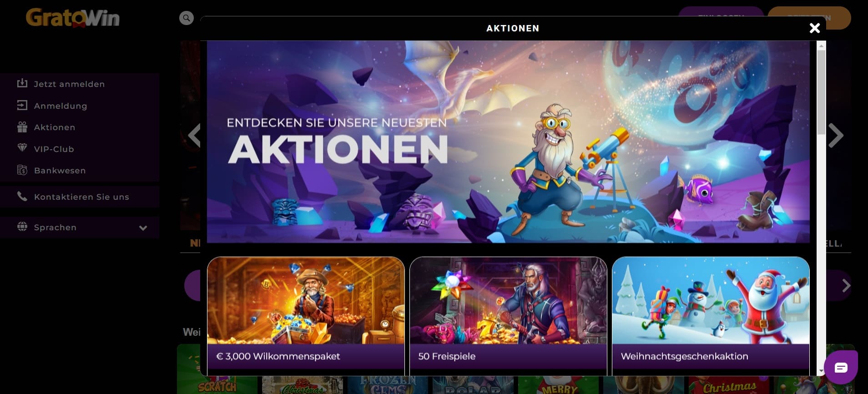Click the Jetzt anmelden sidebar icon

tap(22, 83)
